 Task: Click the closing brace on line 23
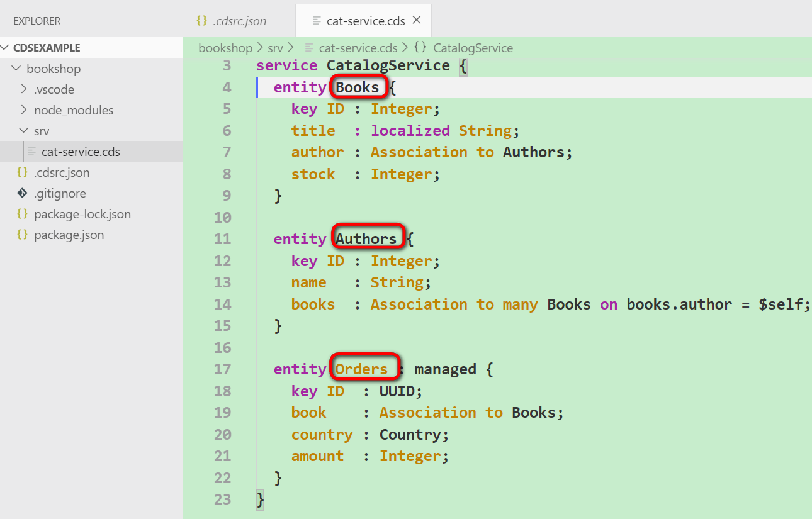[261, 499]
